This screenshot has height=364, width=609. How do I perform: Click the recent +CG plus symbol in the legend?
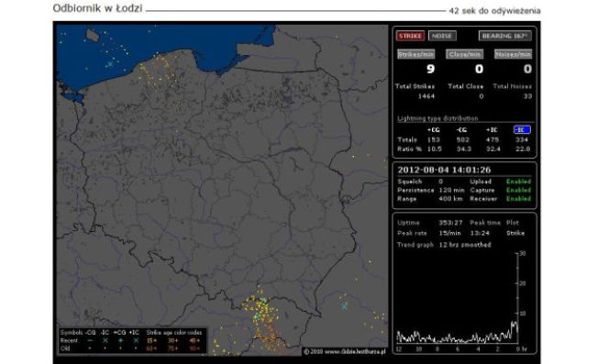[120, 340]
